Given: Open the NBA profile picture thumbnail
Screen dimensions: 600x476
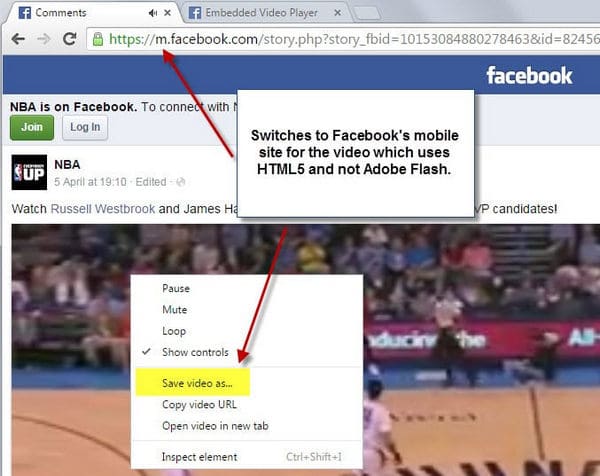Looking at the screenshot, I should coord(29,172).
